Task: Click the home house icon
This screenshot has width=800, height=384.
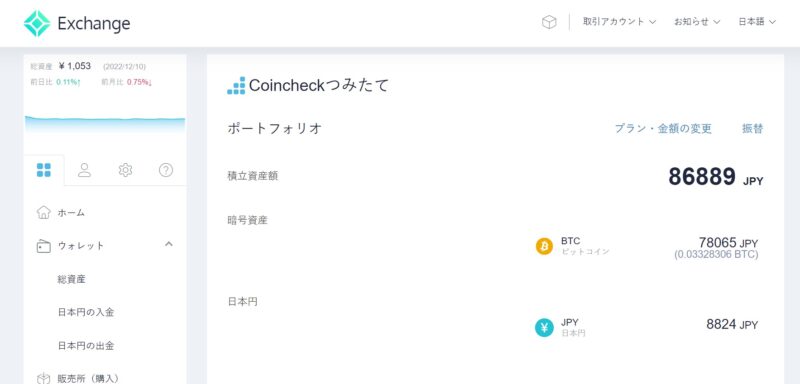Action: (44, 212)
